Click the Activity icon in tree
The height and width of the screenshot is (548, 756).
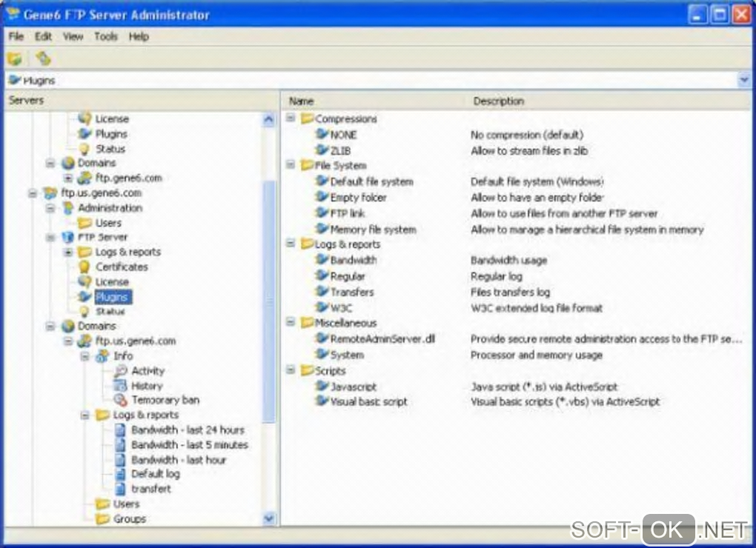(120, 371)
